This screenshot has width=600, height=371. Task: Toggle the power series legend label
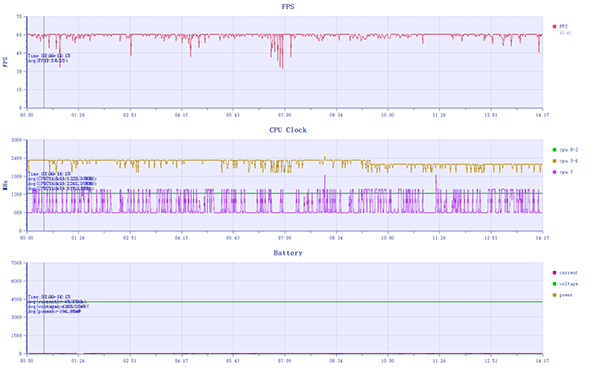pos(566,295)
